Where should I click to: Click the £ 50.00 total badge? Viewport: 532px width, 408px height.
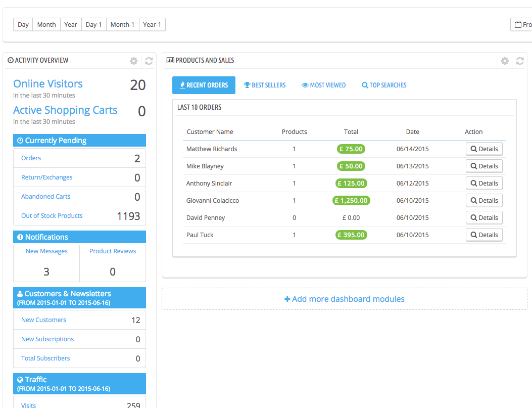click(351, 166)
